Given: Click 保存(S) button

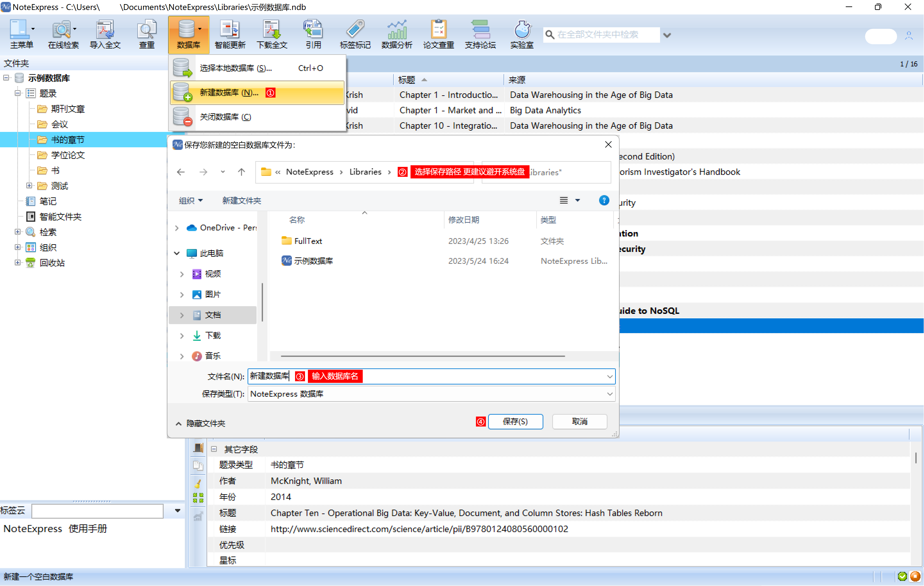Looking at the screenshot, I should (x=515, y=422).
